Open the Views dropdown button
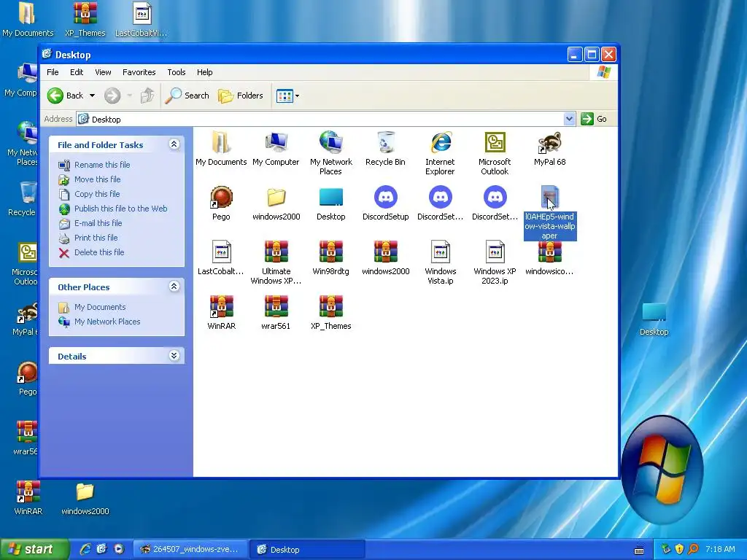This screenshot has width=747, height=560. click(x=287, y=96)
